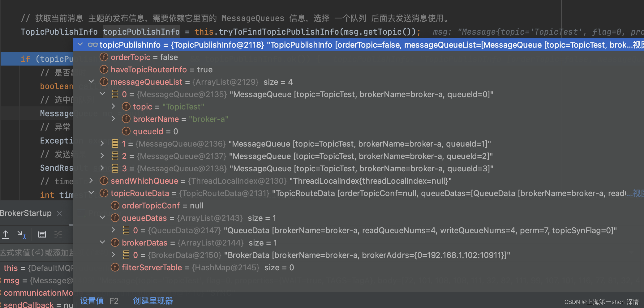The width and height of the screenshot is (644, 308).
Task: Select the sendCallback variable row
Action: [x=36, y=305]
